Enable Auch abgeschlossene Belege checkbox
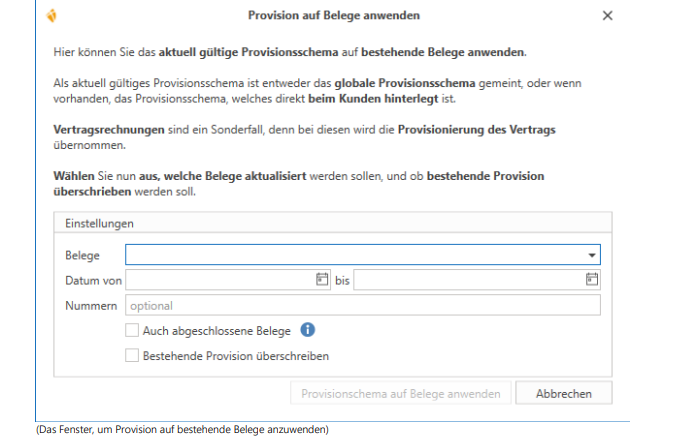 click(x=132, y=331)
